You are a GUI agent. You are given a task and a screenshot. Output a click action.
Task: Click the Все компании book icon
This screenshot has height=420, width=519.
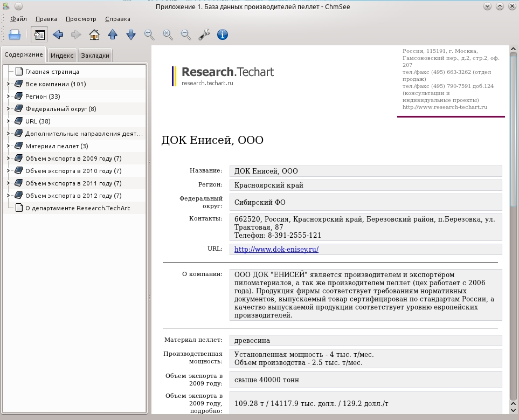point(19,84)
